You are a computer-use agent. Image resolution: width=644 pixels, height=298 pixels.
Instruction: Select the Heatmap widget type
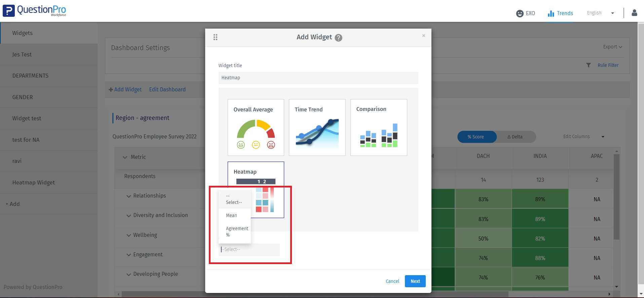point(256,190)
